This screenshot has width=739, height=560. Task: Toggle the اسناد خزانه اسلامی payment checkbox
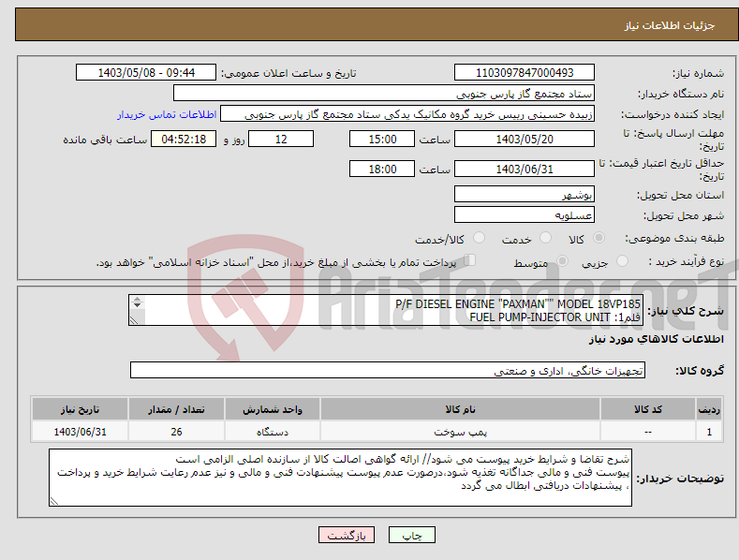point(470,259)
